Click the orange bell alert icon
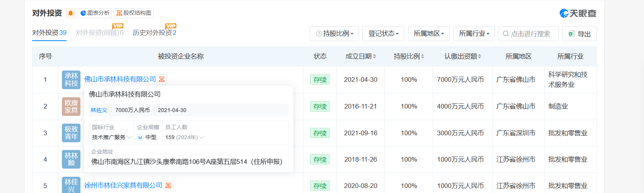Image resolution: width=644 pixels, height=193 pixels. pos(71,13)
